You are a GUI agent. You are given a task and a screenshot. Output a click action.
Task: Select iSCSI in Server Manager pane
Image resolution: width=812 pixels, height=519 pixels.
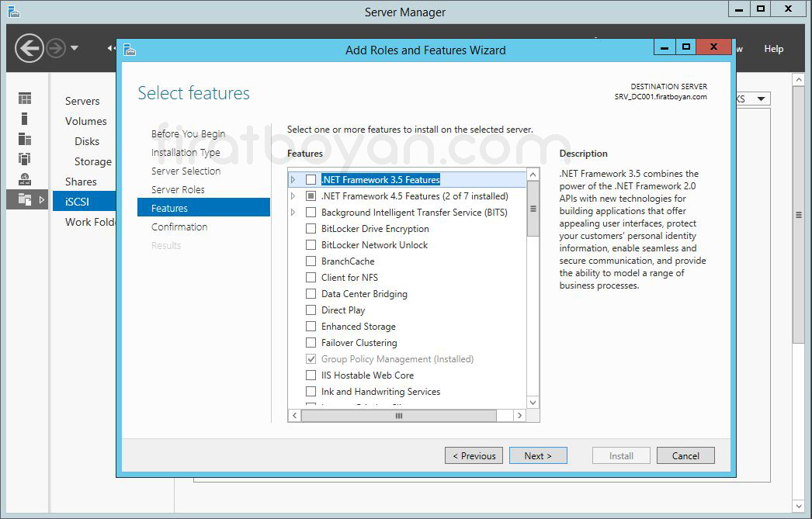click(x=85, y=201)
